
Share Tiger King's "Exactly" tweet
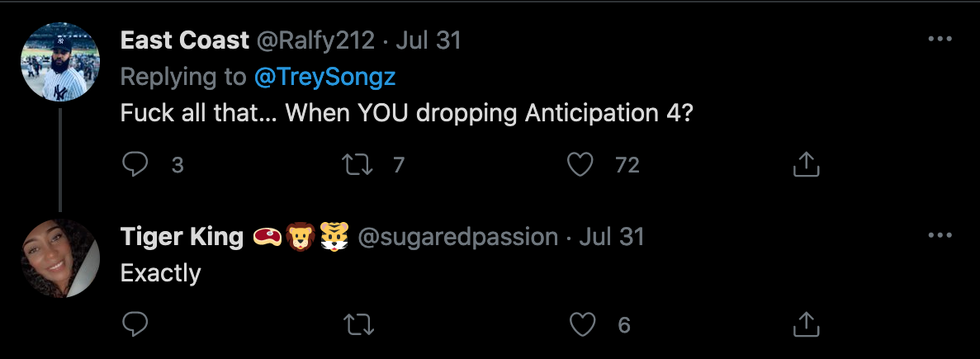coord(806,325)
